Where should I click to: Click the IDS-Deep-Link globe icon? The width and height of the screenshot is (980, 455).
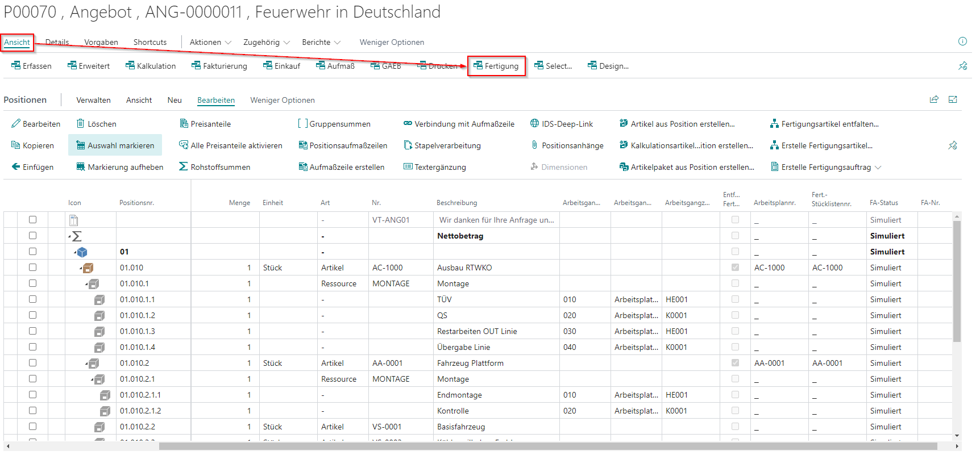pos(534,124)
